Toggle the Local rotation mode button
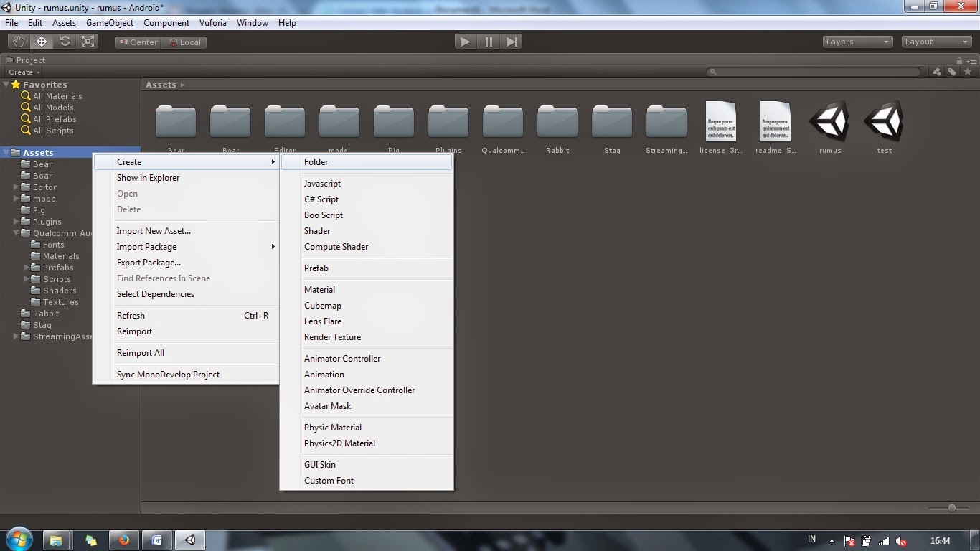 (x=184, y=42)
